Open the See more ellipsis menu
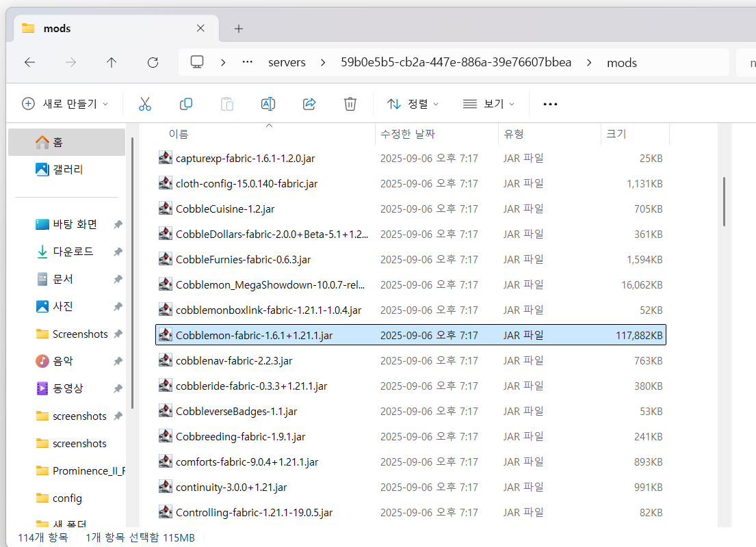Viewport: 756px width, 547px height. pos(550,104)
